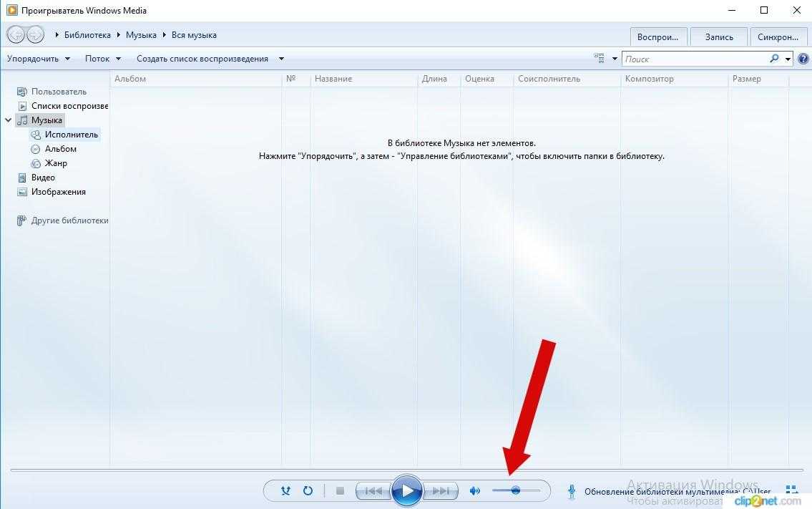Viewport: 812px width, 509px height.
Task: Click the Stop playback button
Action: [x=341, y=491]
